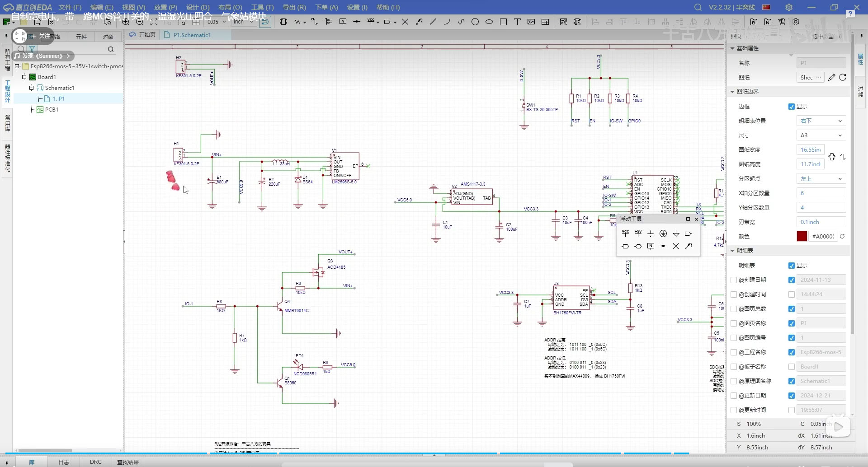868x467 pixels.
Task: Open the 尺寸 A3 size dropdown
Action: (821, 135)
